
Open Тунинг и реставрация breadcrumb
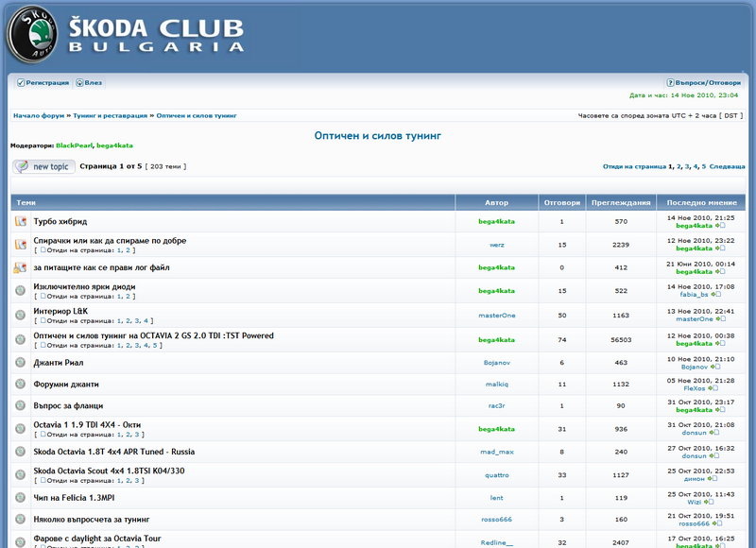click(110, 115)
